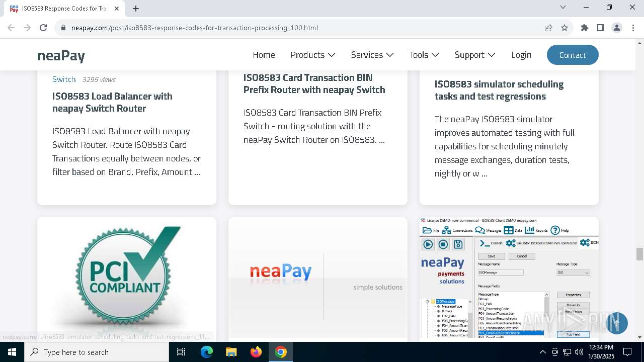The image size is (644, 362).
Task: Close the ISO8583 Response Codes tab
Action: point(117,9)
